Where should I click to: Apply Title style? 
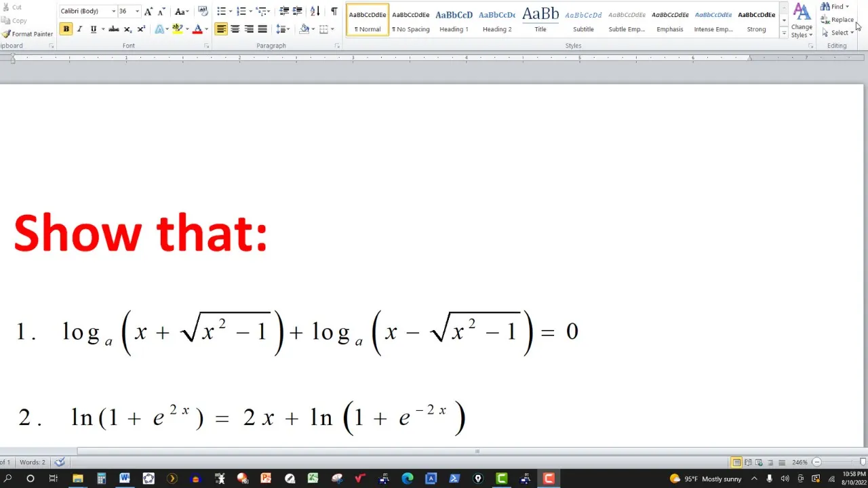tap(540, 20)
